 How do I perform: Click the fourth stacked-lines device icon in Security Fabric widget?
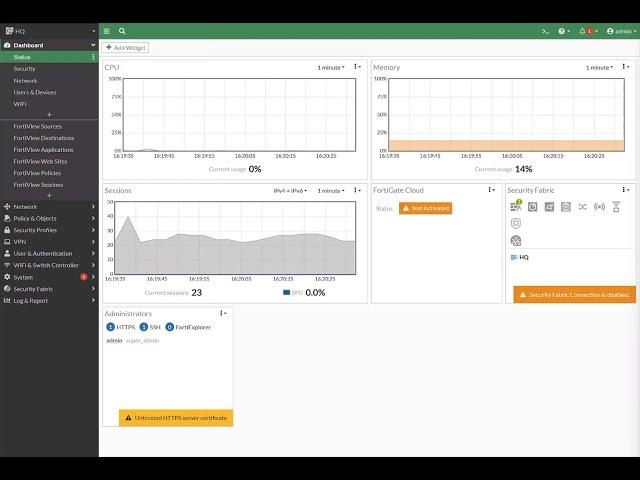pyautogui.click(x=565, y=207)
